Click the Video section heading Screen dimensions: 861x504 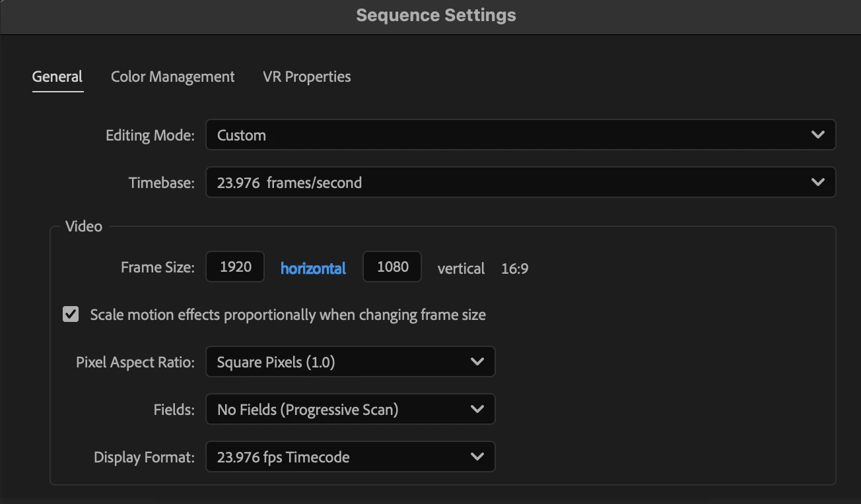point(84,226)
